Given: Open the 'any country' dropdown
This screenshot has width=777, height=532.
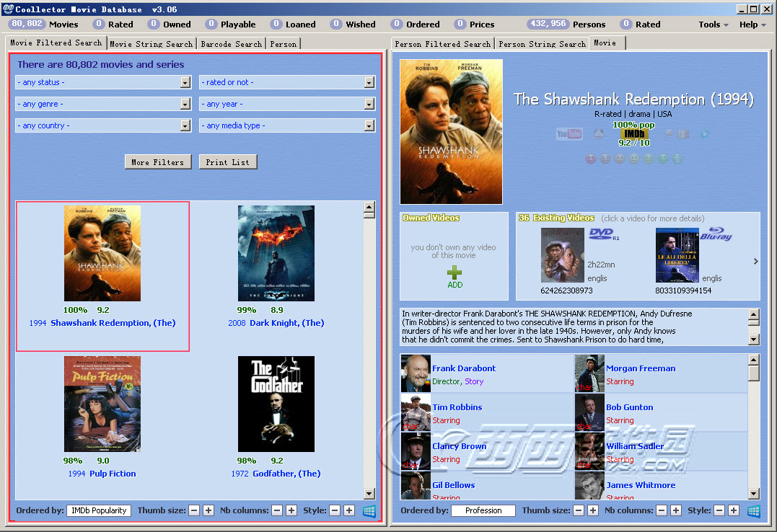Looking at the screenshot, I should click(103, 126).
